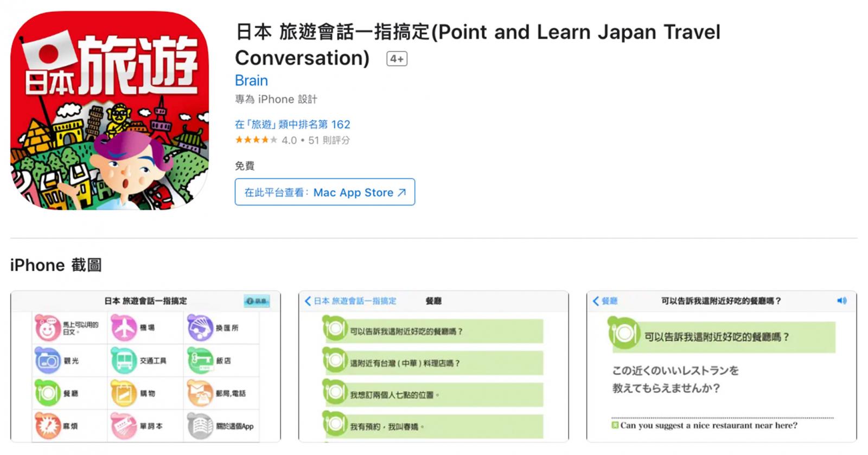Open the trouble category icon
This screenshot has width=868, height=455.
click(x=48, y=426)
